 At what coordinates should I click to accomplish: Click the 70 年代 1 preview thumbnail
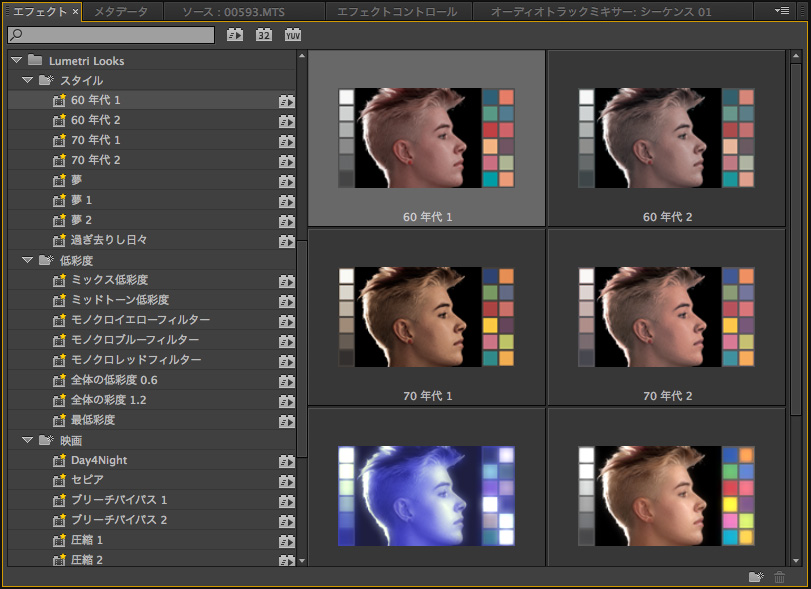coord(426,317)
